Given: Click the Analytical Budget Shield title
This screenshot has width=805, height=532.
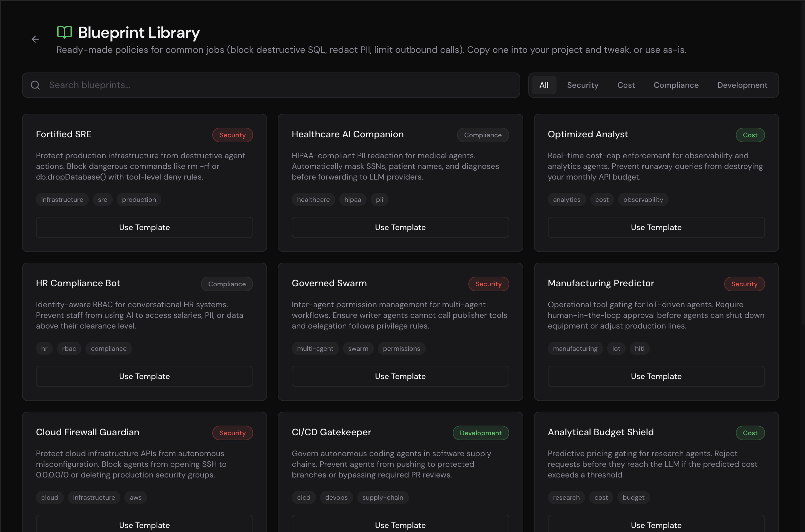Looking at the screenshot, I should click(x=600, y=432).
